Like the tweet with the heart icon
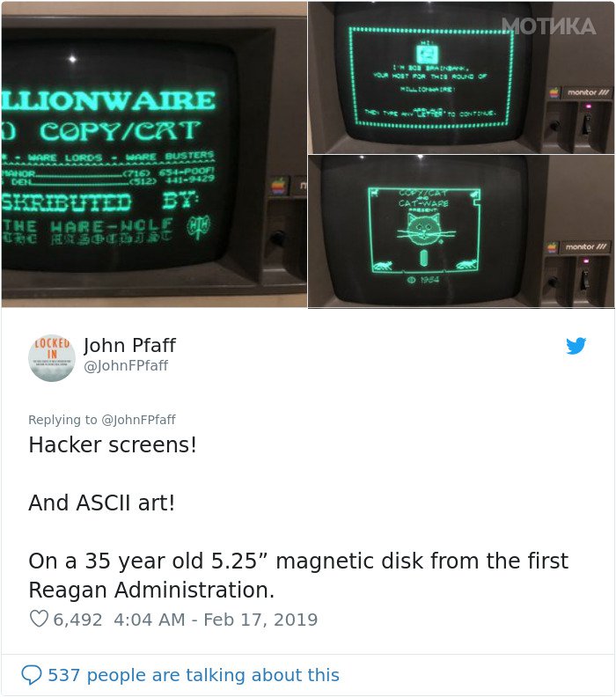The width and height of the screenshot is (616, 697). click(39, 619)
